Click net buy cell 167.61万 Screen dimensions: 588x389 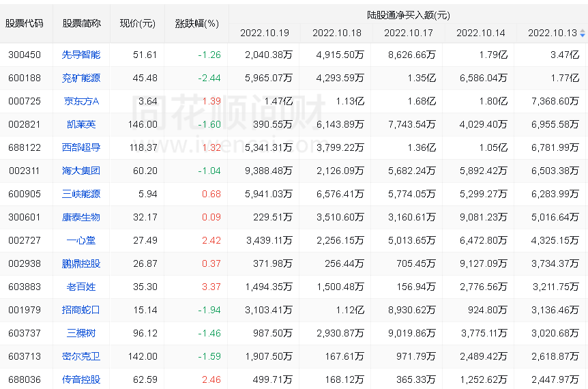[344, 356]
